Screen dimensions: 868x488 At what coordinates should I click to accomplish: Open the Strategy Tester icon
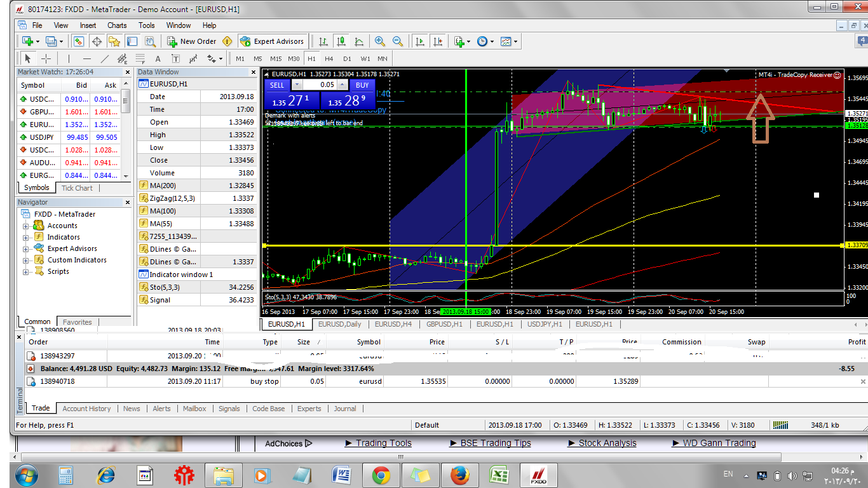[150, 41]
